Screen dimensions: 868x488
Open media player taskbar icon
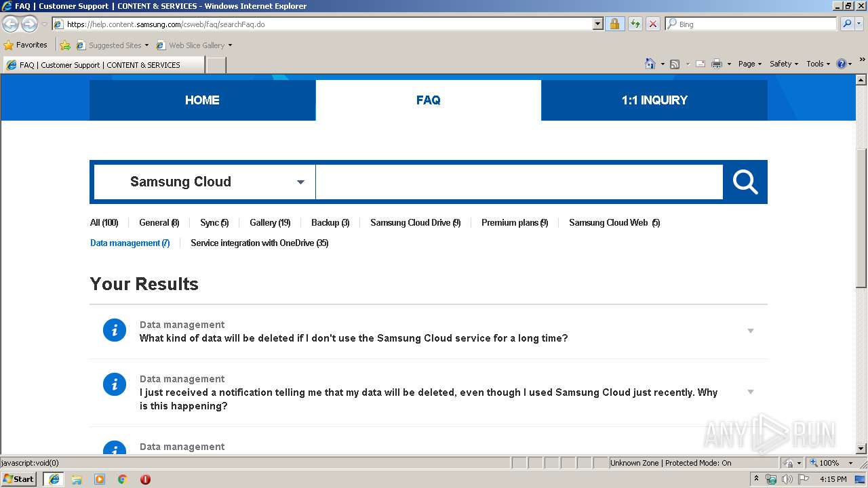pyautogui.click(x=100, y=479)
